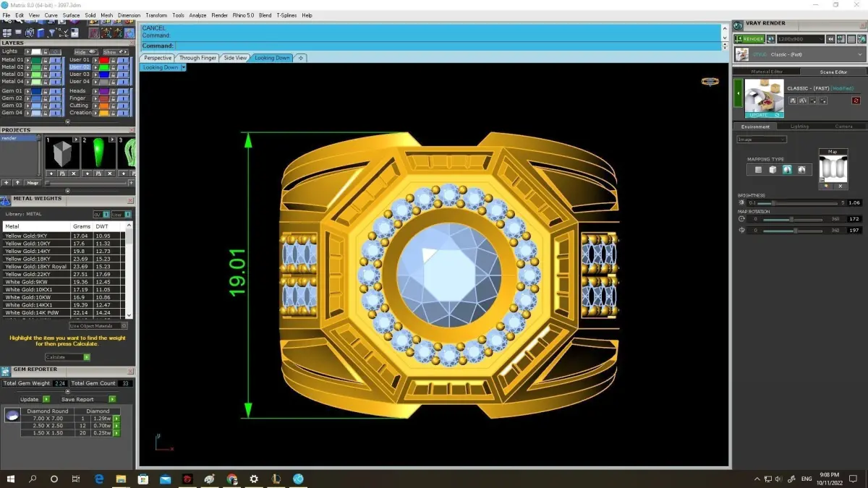Click the Metal 01 layer color swatch
The height and width of the screenshot is (488, 868).
pos(35,60)
